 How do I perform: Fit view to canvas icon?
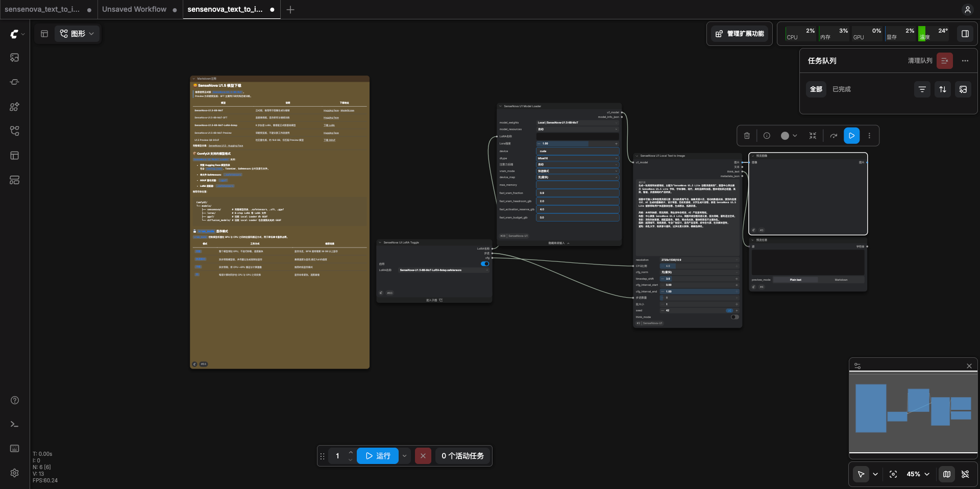pyautogui.click(x=893, y=474)
